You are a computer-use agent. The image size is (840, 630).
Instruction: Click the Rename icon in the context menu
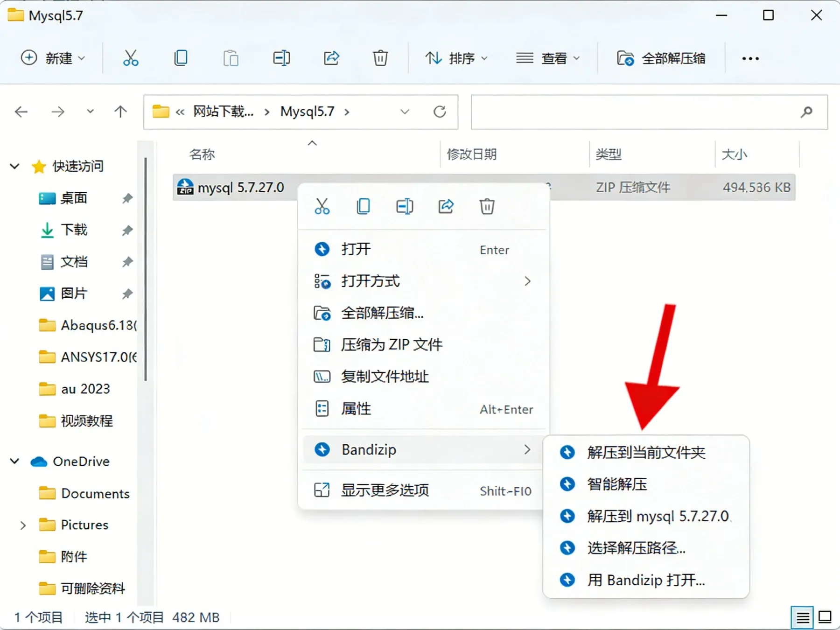(x=405, y=206)
